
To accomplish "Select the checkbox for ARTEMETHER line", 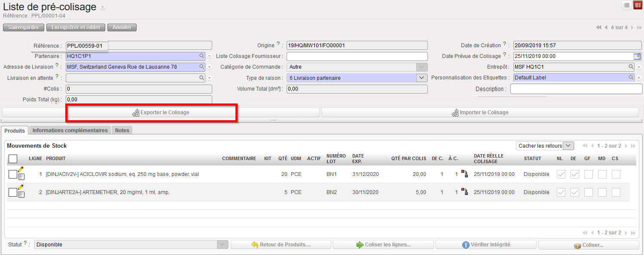I will coord(12,192).
